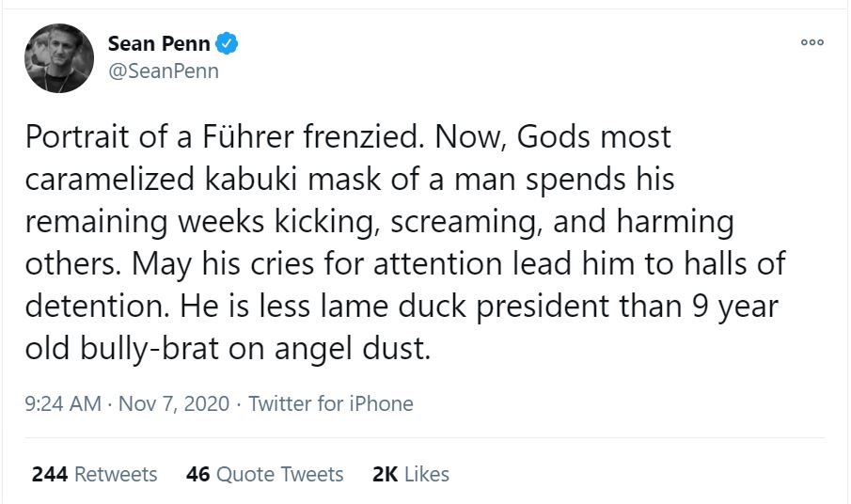Click the word "Portrait" starting the tweet

(x=79, y=137)
